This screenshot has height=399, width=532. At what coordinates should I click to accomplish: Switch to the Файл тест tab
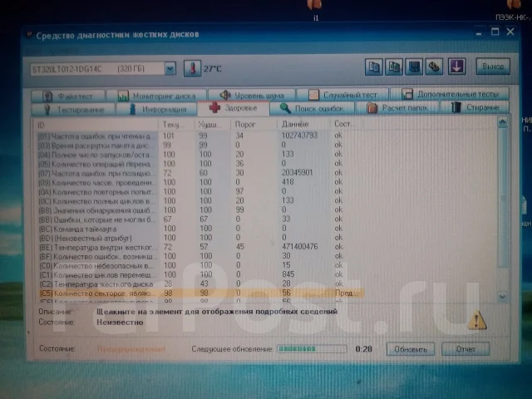pyautogui.click(x=68, y=96)
